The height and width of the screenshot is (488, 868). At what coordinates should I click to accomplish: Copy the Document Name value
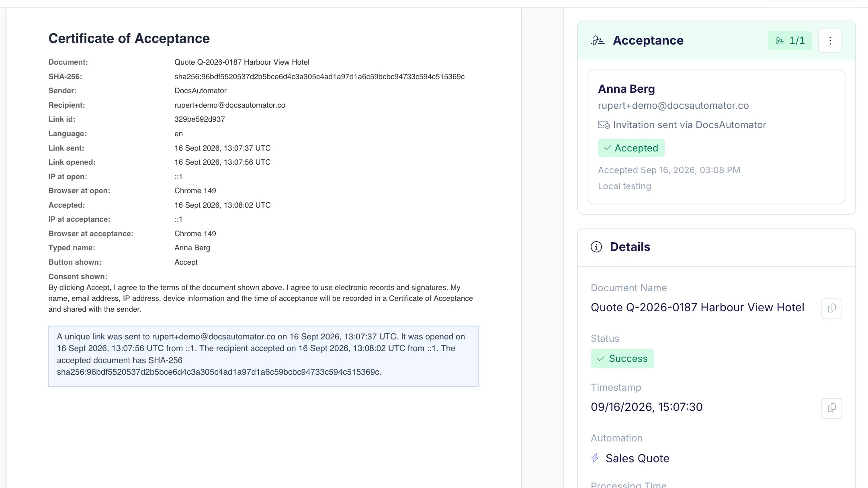(x=831, y=308)
